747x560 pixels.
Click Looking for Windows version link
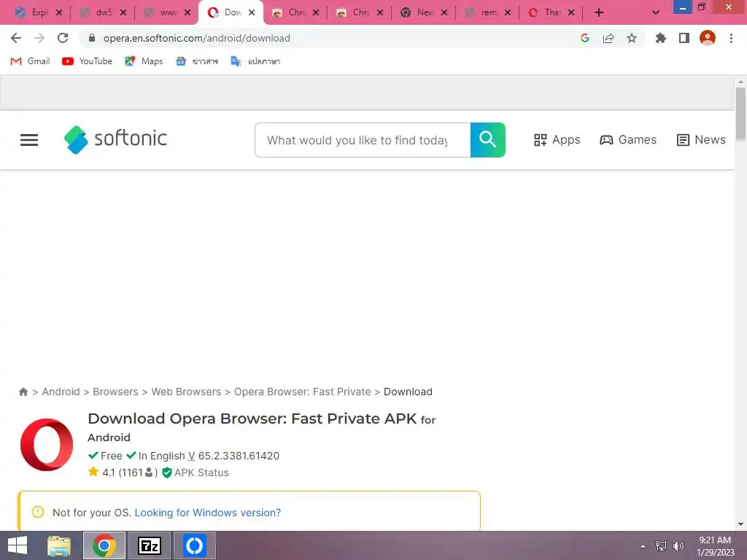(x=208, y=513)
